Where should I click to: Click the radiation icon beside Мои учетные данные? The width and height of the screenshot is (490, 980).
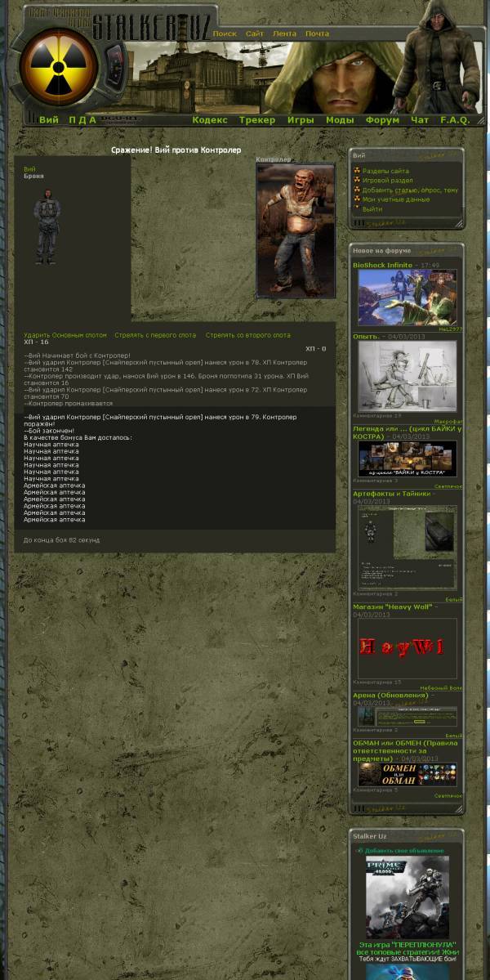[x=357, y=199]
